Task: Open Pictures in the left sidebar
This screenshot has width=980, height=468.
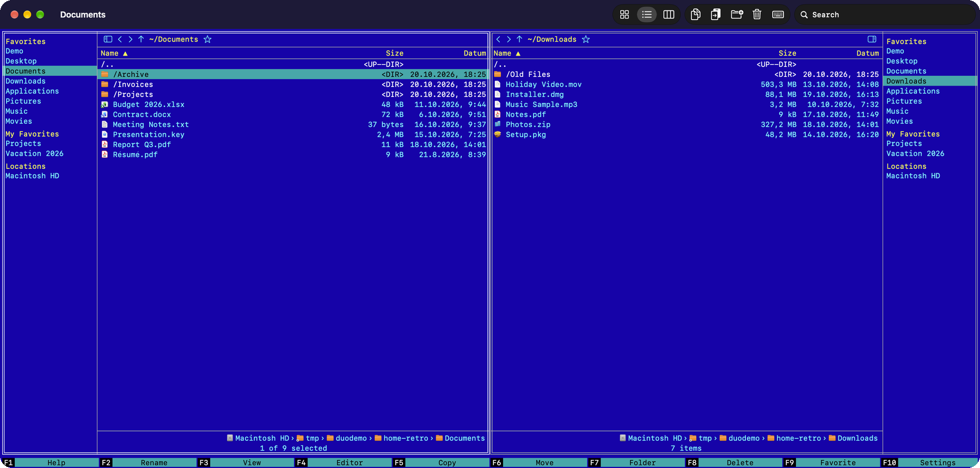Action: (x=23, y=101)
